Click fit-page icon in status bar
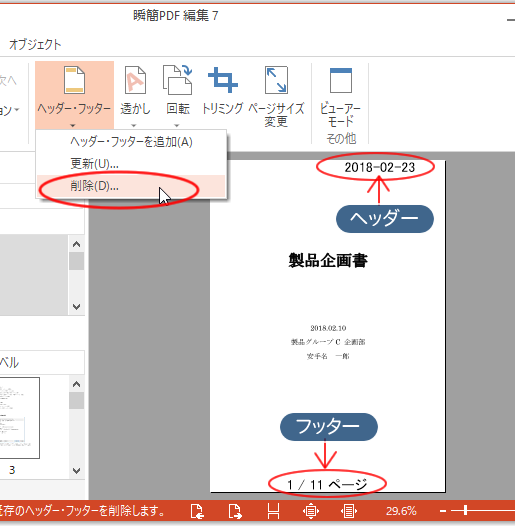515x527 pixels. click(311, 511)
